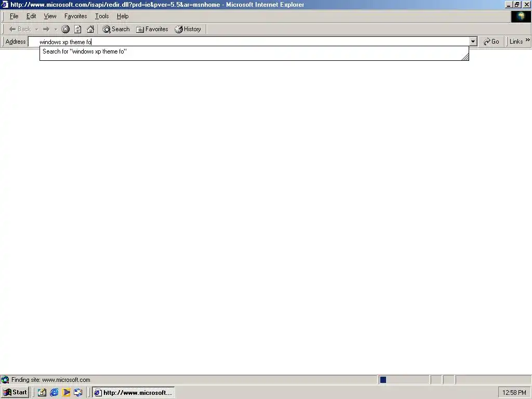This screenshot has width=532, height=399.
Task: Open the View menu
Action: pos(50,16)
